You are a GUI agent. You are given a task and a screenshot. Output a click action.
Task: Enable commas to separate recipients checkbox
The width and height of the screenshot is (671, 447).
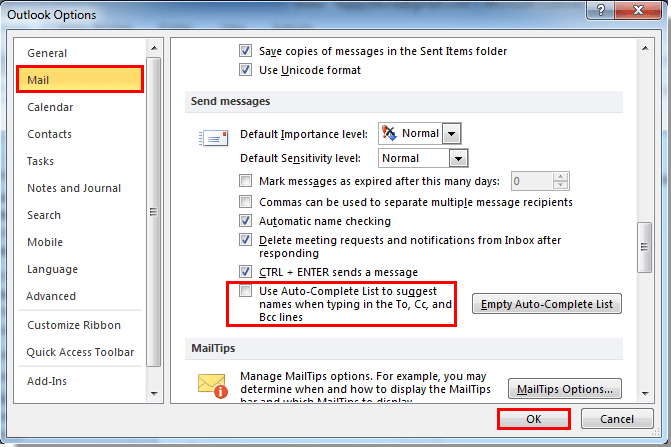[x=245, y=201]
